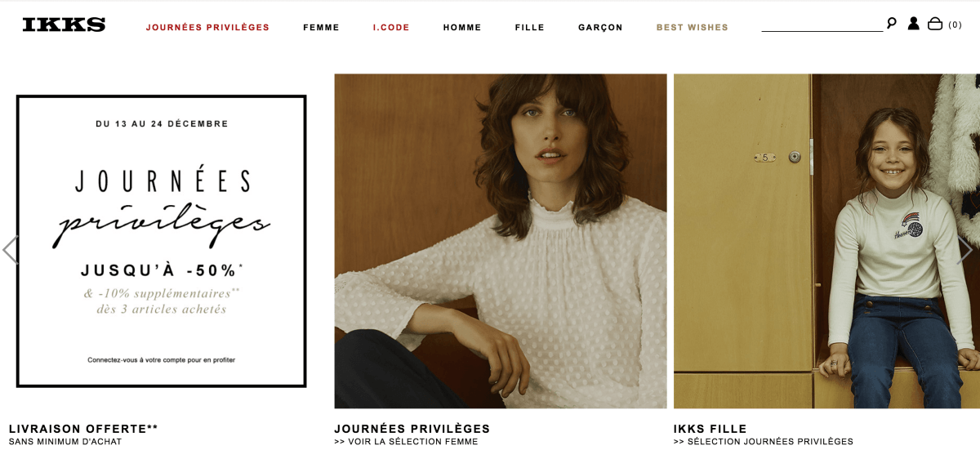Click Sélection Journées Privilèges link under Fille
The height and width of the screenshot is (468, 980).
764,442
